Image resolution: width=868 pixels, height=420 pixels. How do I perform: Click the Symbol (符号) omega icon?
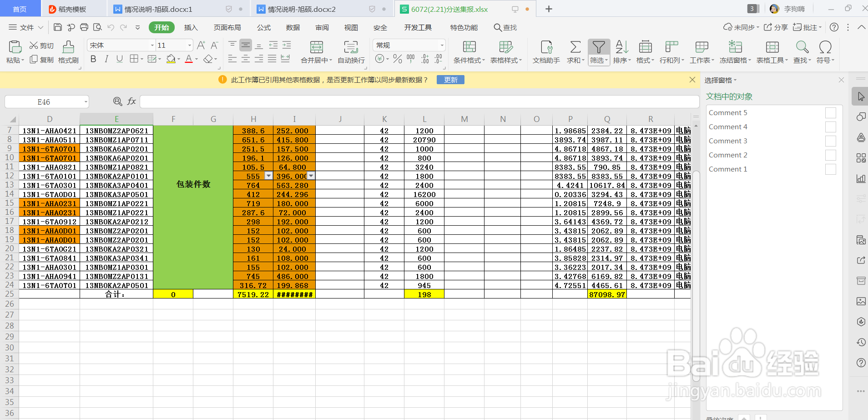(x=825, y=47)
